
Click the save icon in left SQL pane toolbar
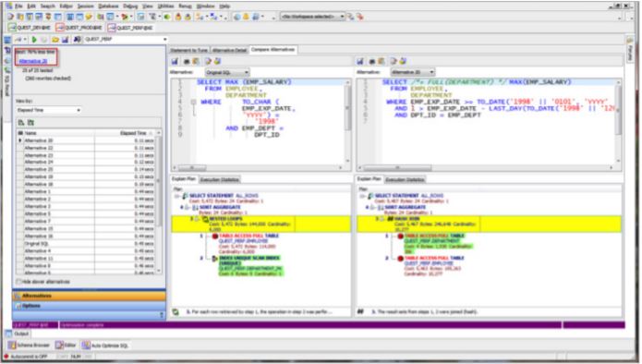click(175, 61)
